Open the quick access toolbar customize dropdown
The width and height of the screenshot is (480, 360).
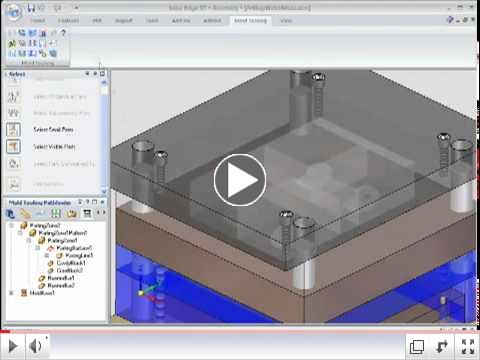pos(76,8)
